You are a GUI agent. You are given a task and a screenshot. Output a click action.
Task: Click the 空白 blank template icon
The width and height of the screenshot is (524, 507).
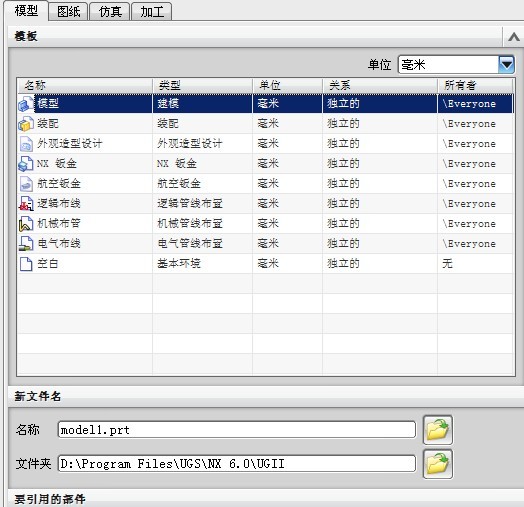tap(26, 264)
